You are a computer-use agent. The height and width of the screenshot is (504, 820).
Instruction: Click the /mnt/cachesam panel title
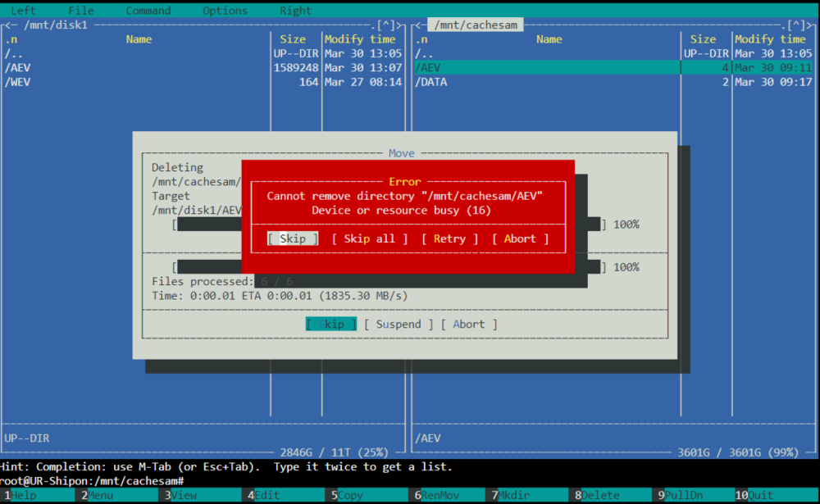(x=476, y=25)
